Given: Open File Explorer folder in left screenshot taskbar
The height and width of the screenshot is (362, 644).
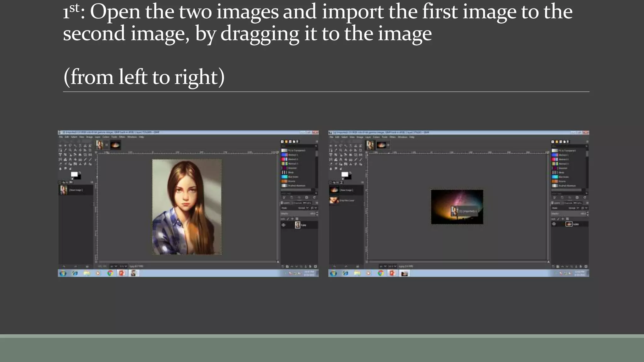Looking at the screenshot, I should tap(86, 273).
